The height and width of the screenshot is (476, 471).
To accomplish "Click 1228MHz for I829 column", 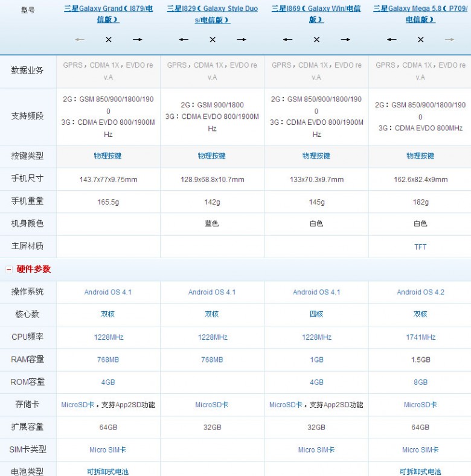I will coord(213,337).
